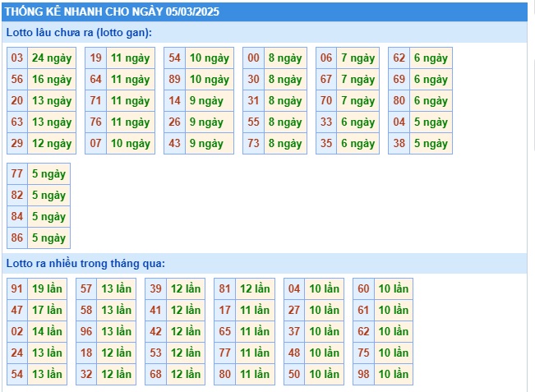
Task: Click the '24 ngày' cell
Action: point(52,58)
